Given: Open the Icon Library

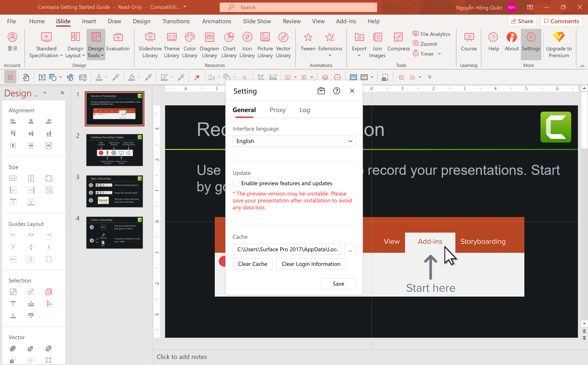Looking at the screenshot, I should [247, 45].
